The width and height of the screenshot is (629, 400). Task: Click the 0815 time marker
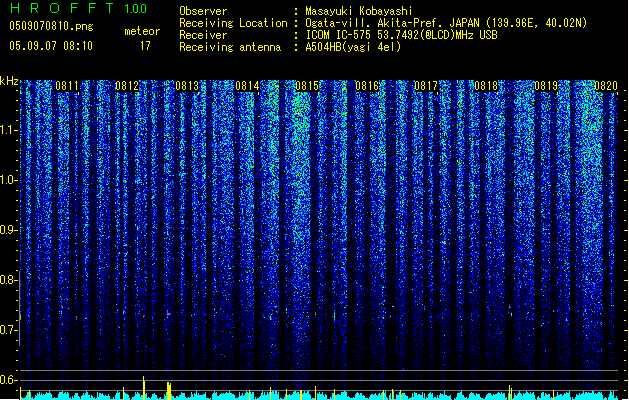pos(307,86)
